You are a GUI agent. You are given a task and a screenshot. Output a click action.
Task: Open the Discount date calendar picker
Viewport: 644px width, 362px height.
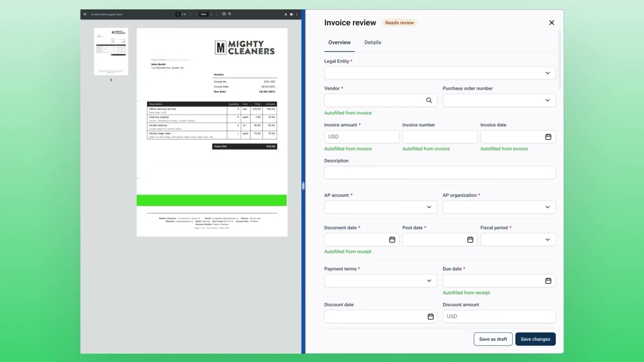(431, 316)
